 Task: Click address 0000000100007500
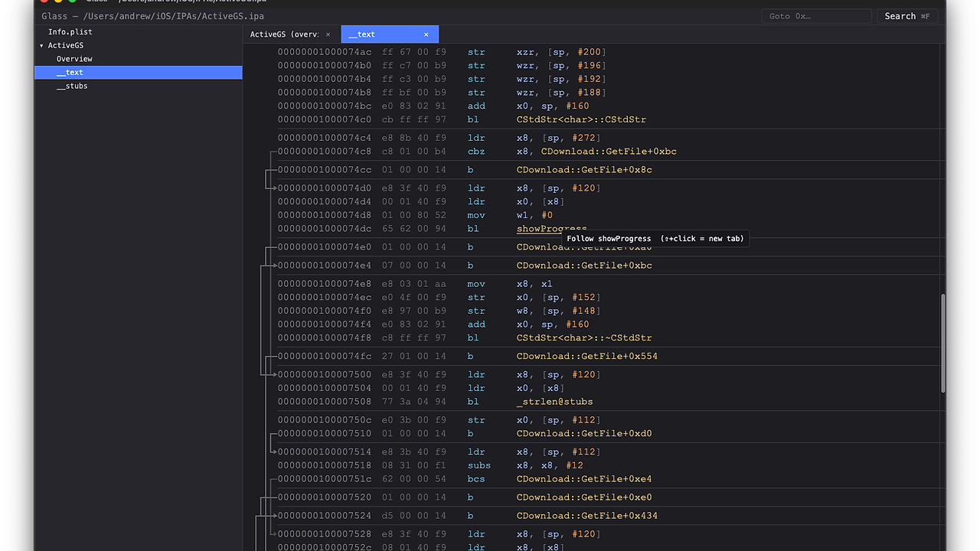click(x=324, y=374)
